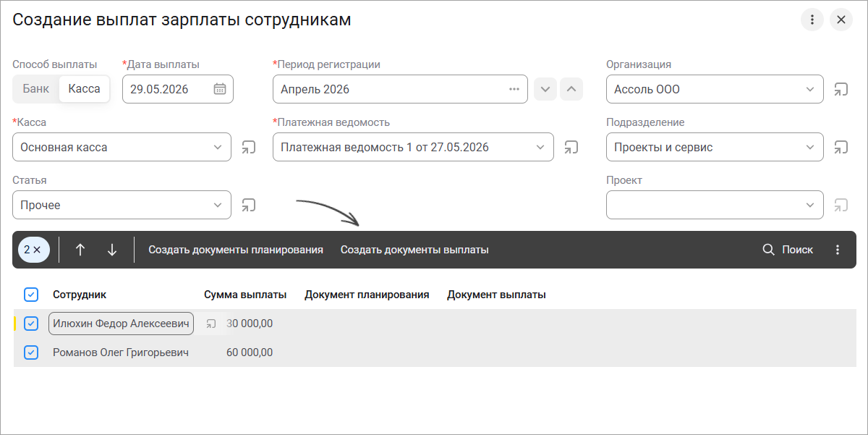868x435 pixels.
Task: Expand the Касса dropdown list
Action: pyautogui.click(x=218, y=147)
